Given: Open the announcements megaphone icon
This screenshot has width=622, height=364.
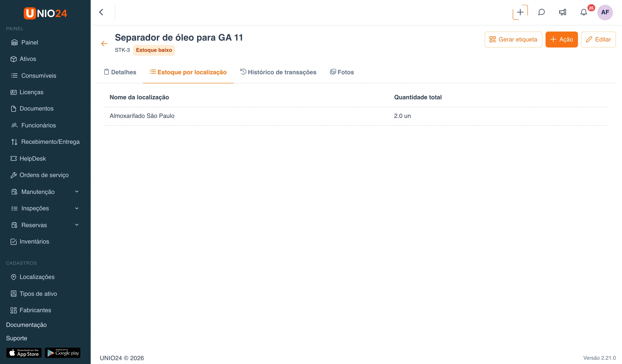Looking at the screenshot, I should pos(563,12).
